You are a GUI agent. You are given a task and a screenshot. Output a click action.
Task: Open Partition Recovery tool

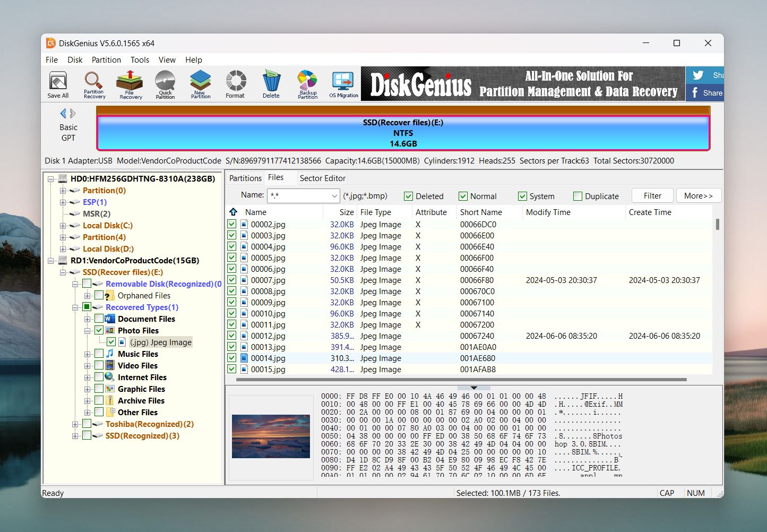pyautogui.click(x=94, y=84)
